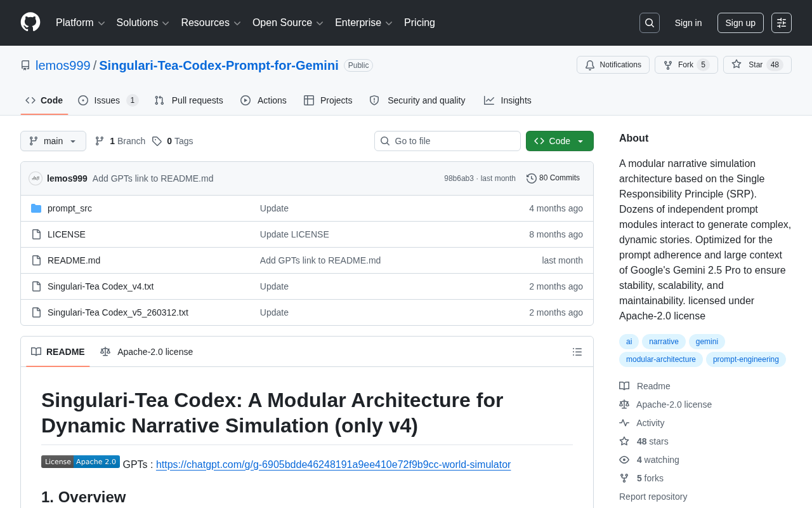Viewport: 812px width, 508px height.
Task: Click the lemos999 avatar in commit bar
Action: [36, 178]
